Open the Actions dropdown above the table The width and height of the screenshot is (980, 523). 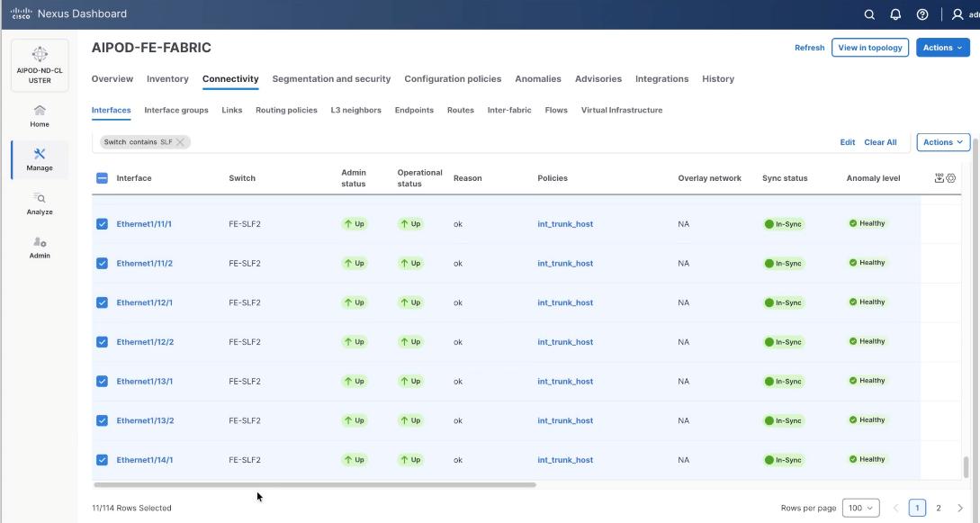tap(940, 141)
